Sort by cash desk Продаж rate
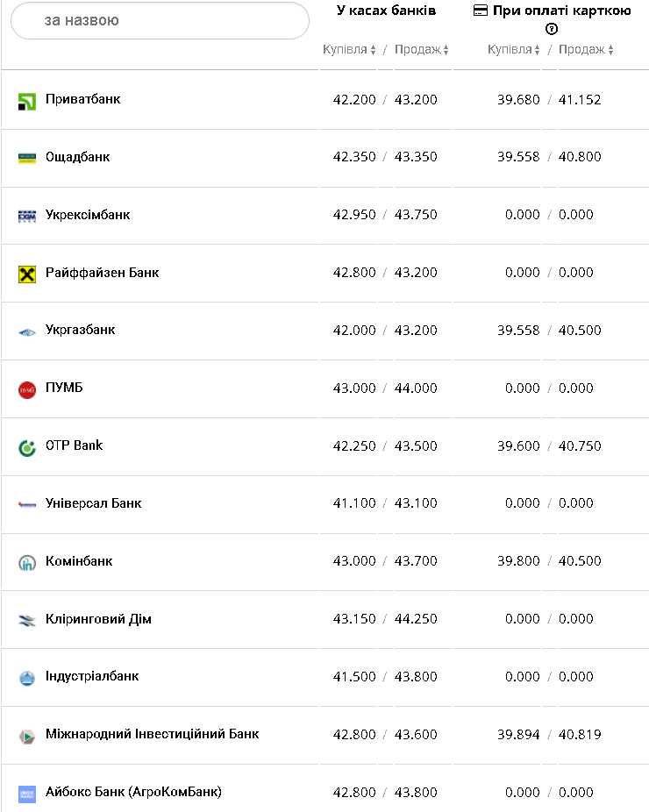The image size is (649, 812). 422,50
